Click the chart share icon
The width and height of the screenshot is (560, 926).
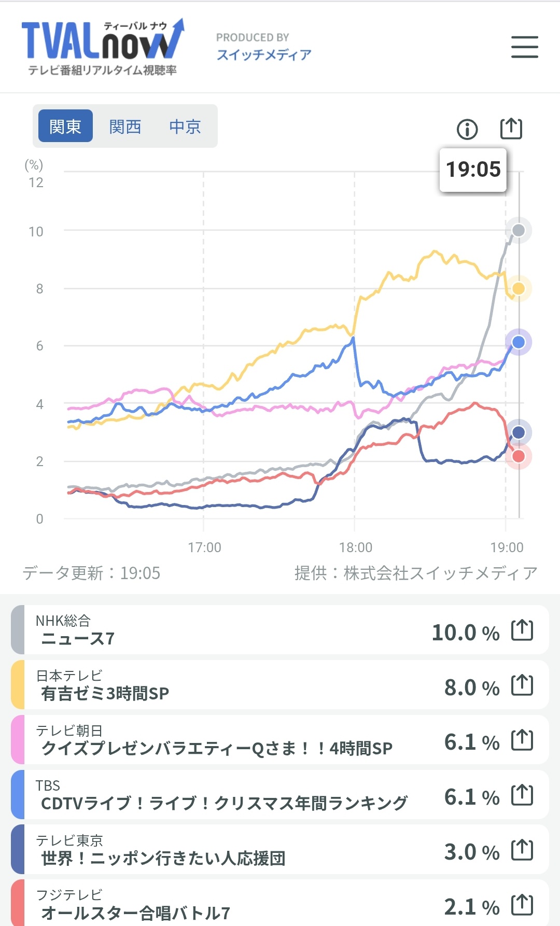[511, 129]
